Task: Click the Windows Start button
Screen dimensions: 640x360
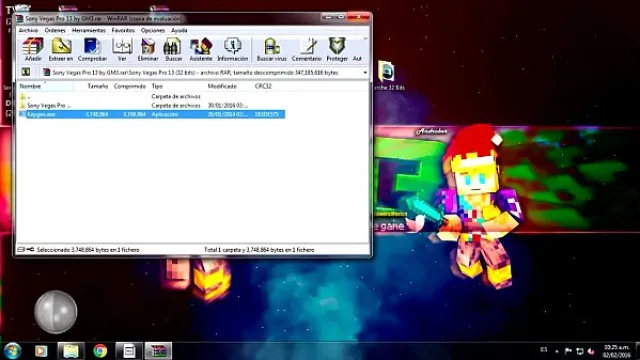Action: [12, 351]
